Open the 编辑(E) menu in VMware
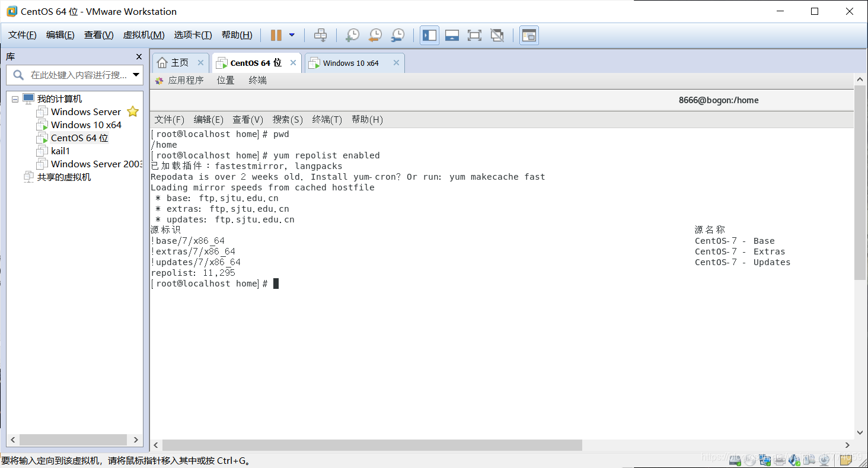 click(x=60, y=35)
